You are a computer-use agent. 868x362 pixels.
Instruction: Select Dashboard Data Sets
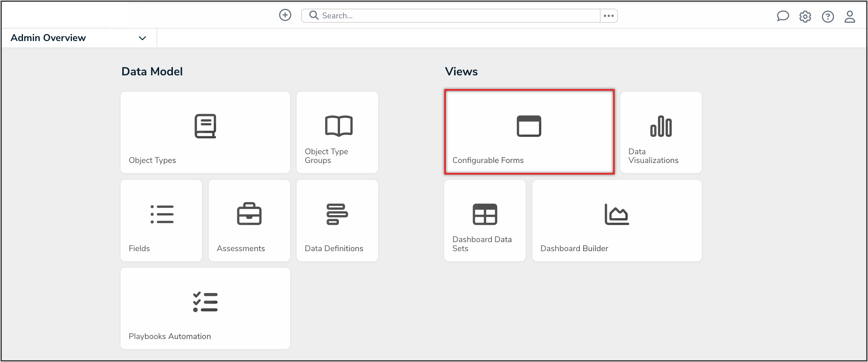(485, 221)
